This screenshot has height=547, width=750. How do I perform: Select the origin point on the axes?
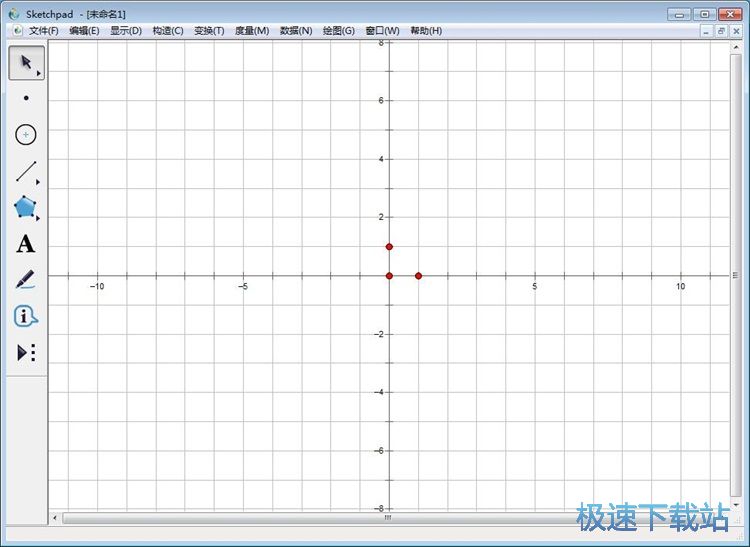pyautogui.click(x=389, y=276)
